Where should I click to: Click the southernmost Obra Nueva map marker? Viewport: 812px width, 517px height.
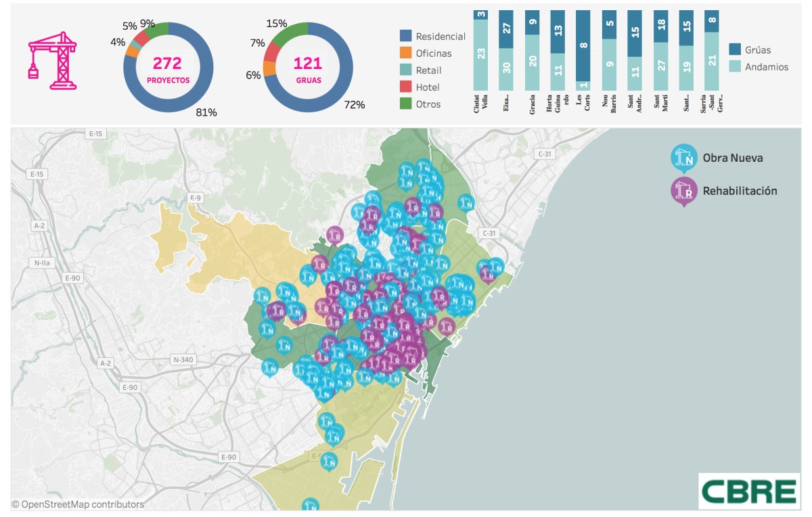tap(311, 506)
